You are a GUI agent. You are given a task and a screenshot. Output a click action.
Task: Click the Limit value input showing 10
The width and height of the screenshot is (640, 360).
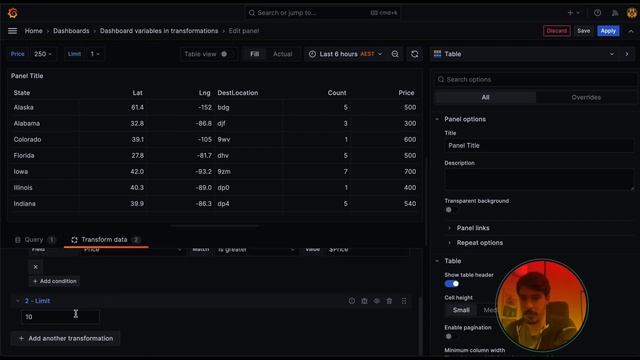pos(60,317)
